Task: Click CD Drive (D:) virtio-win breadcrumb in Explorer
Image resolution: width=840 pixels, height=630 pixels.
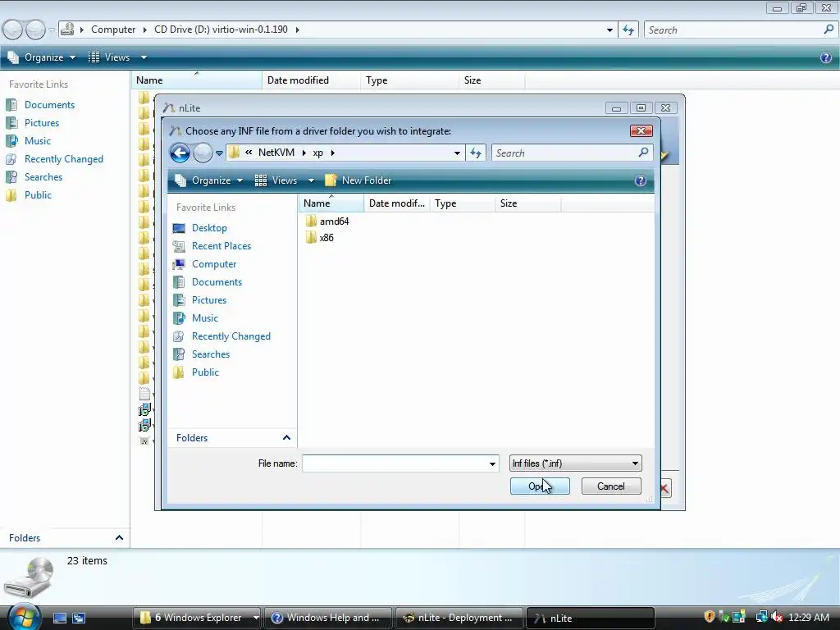Action: click(221, 30)
